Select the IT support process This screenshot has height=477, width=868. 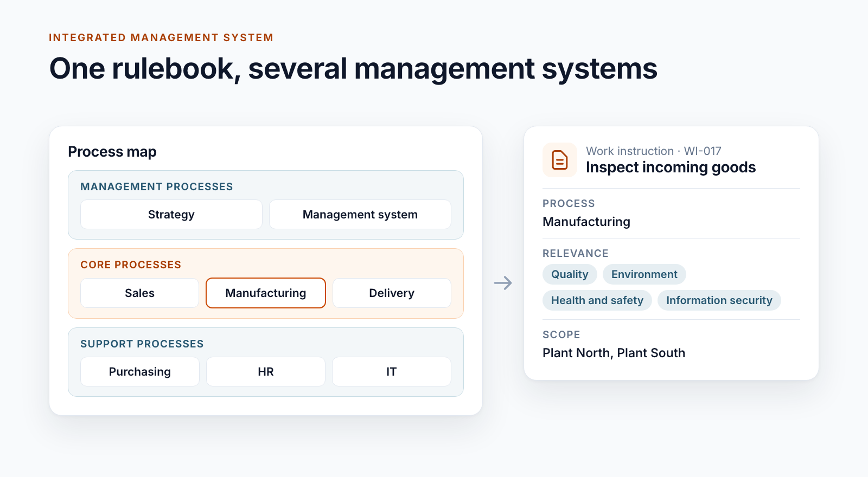click(392, 372)
